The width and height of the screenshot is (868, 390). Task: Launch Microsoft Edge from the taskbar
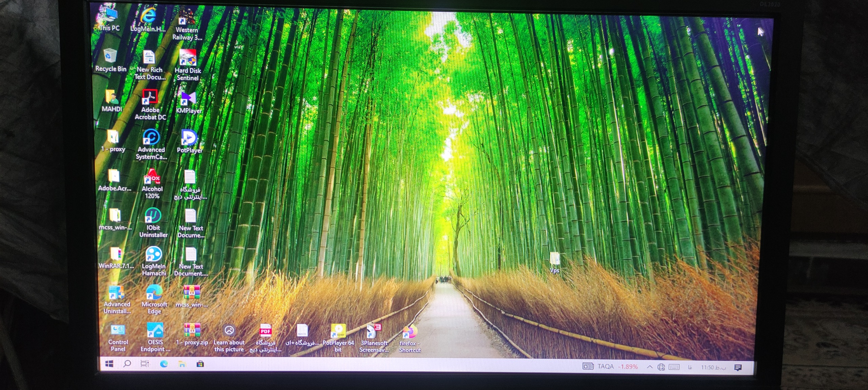tap(164, 364)
